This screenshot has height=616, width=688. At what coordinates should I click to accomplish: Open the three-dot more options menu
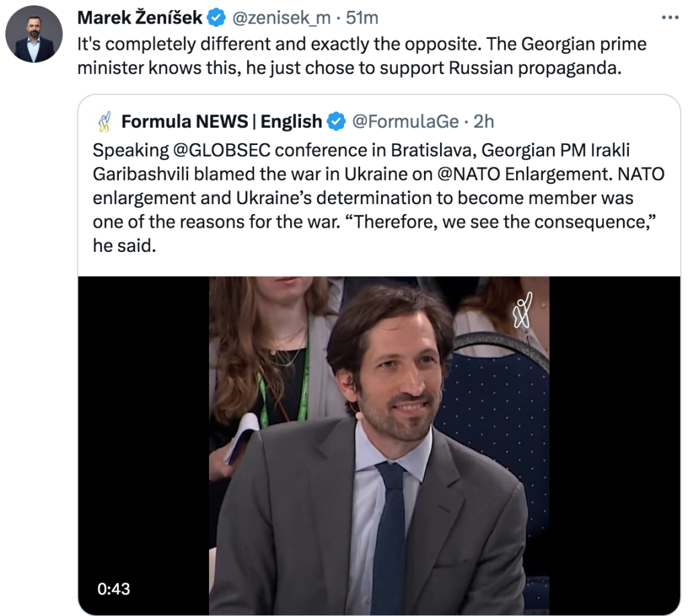(670, 17)
